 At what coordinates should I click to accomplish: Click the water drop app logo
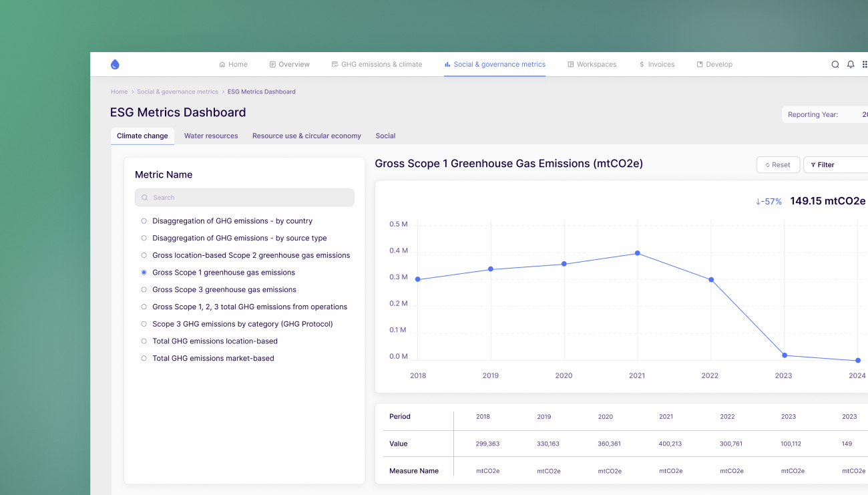[115, 64]
